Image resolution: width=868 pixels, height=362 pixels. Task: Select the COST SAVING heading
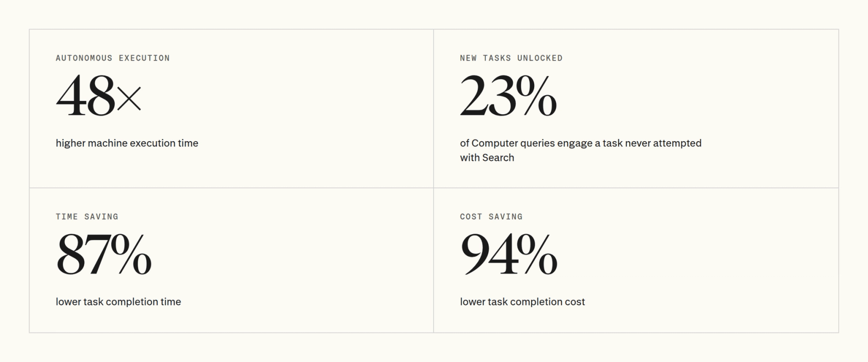pos(491,217)
